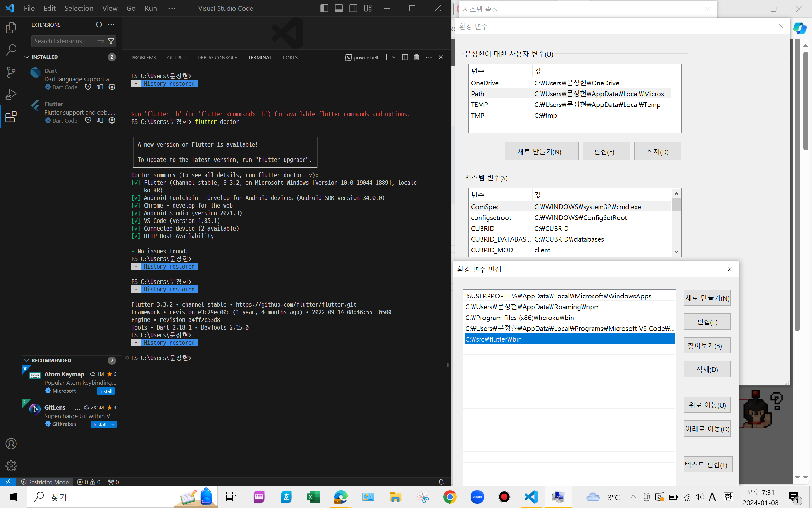Open the Windows Start menu
Image resolution: width=812 pixels, height=508 pixels.
click(13, 497)
